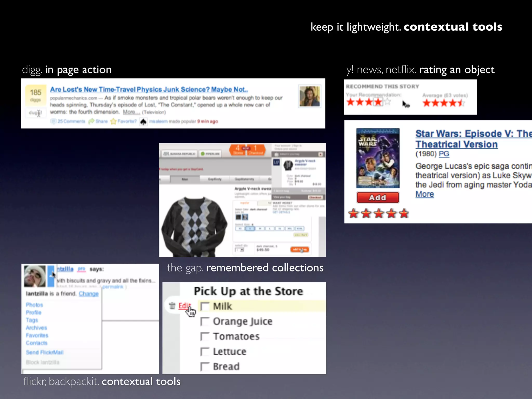532x399 pixels.
Task: Select Archives in flickr person menu
Action: 36,328
